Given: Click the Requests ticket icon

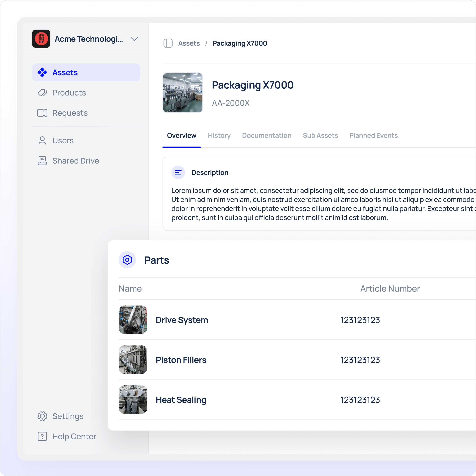Looking at the screenshot, I should 42,113.
